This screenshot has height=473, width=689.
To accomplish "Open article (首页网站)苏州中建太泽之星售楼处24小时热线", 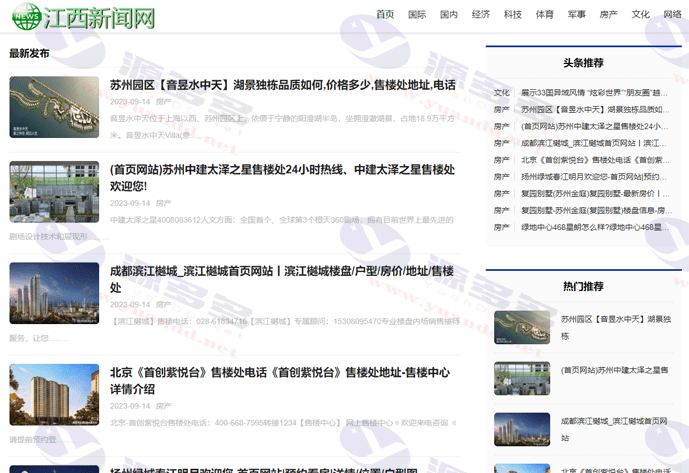I will 283,178.
